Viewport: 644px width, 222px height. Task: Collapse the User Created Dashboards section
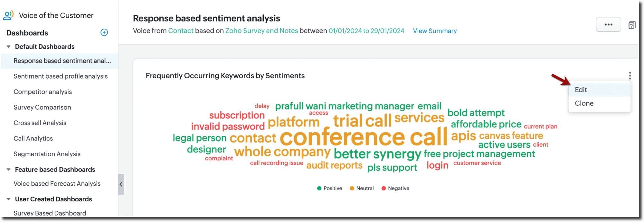[x=9, y=199]
